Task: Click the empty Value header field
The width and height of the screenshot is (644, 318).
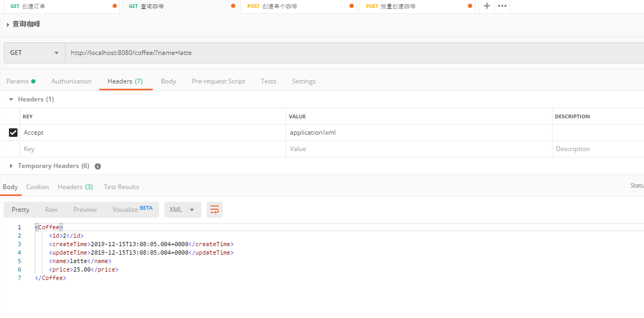Action: [x=419, y=149]
